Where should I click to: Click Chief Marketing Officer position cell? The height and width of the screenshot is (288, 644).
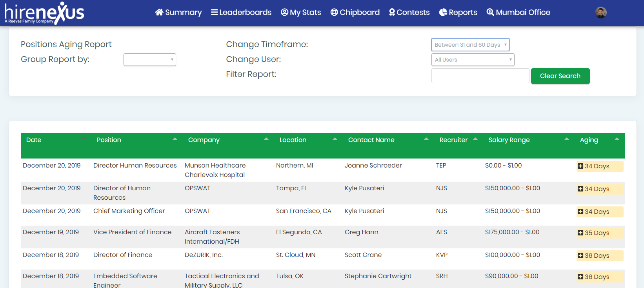(x=129, y=211)
